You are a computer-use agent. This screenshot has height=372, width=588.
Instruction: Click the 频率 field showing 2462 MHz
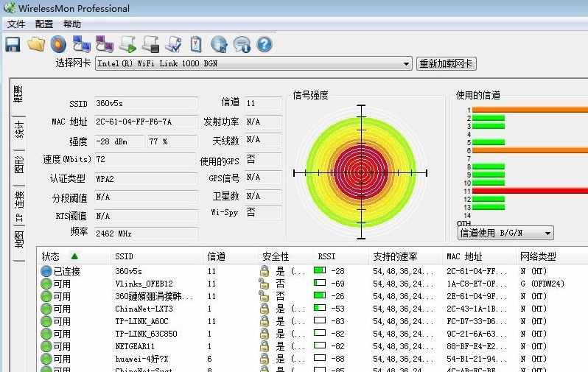pyautogui.click(x=146, y=234)
